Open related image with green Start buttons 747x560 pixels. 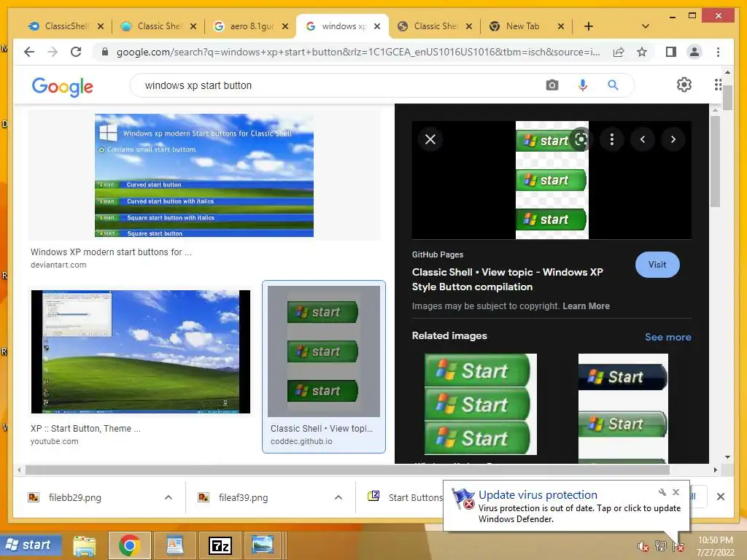click(481, 404)
